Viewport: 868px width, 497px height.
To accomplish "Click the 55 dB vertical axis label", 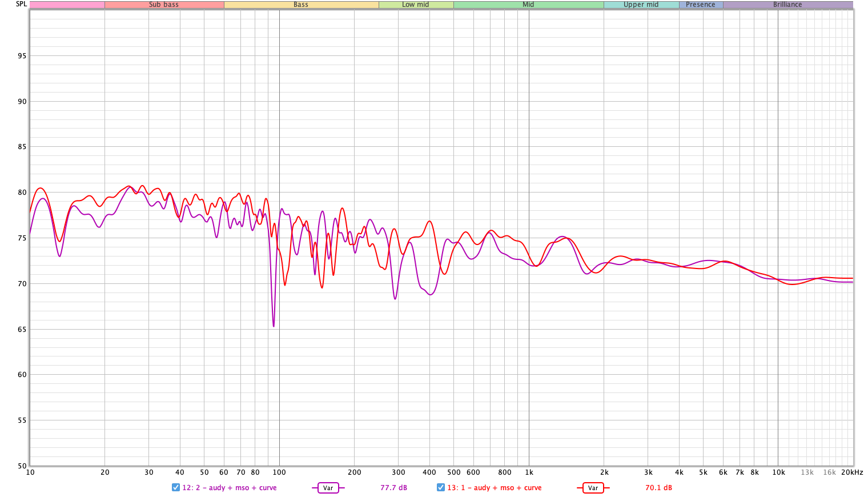I will click(22, 420).
